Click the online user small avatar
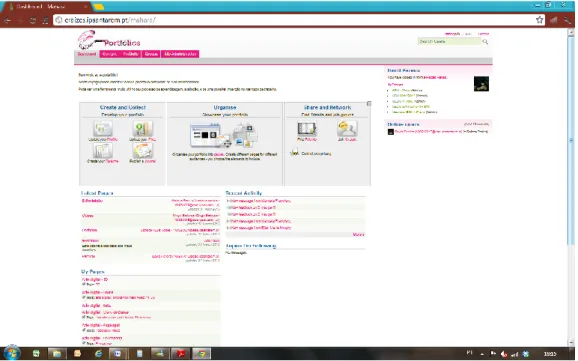Viewport: 578px width, 361px height. tap(391, 132)
